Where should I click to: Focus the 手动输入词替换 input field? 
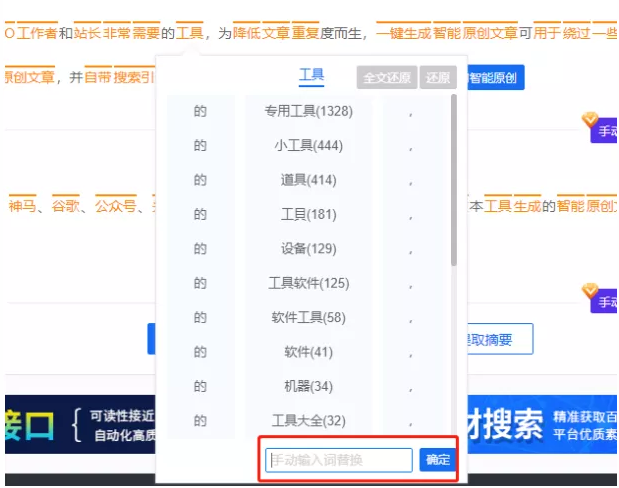pyautogui.click(x=339, y=460)
